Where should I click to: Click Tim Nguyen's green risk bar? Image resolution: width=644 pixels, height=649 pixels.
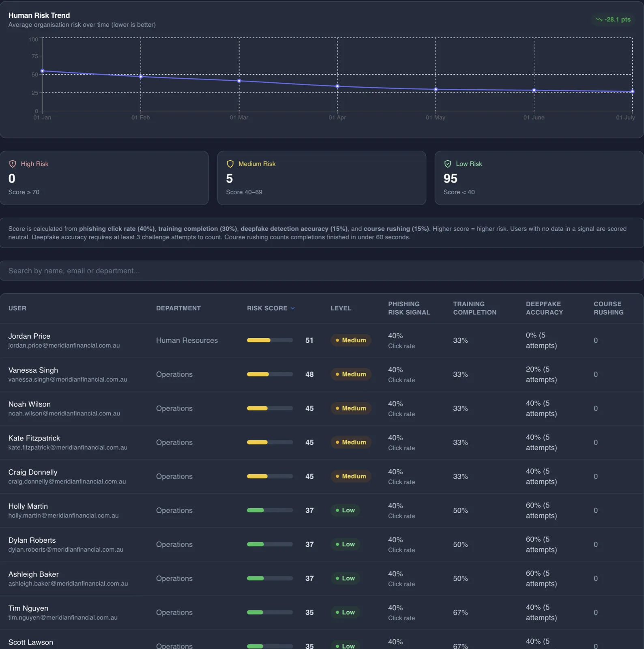click(x=270, y=612)
